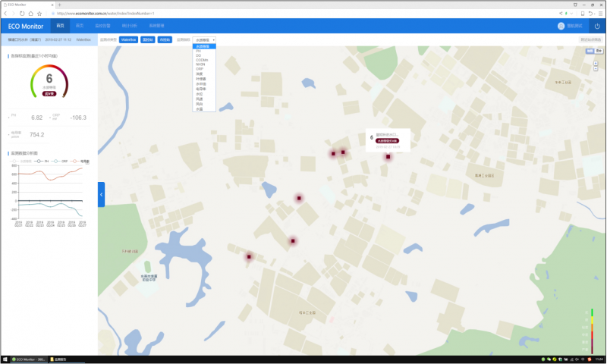Click the water quality gauge showing 6
This screenshot has height=364, width=607.
pos(49,81)
